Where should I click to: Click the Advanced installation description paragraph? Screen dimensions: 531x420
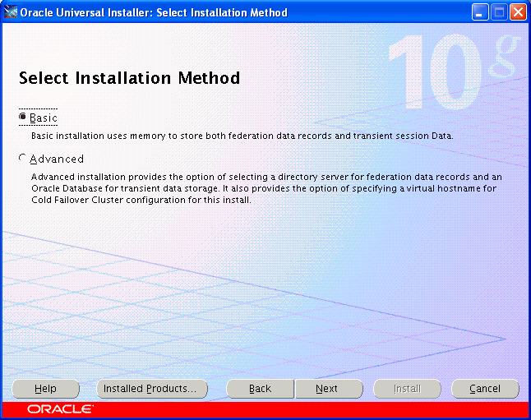(x=266, y=188)
